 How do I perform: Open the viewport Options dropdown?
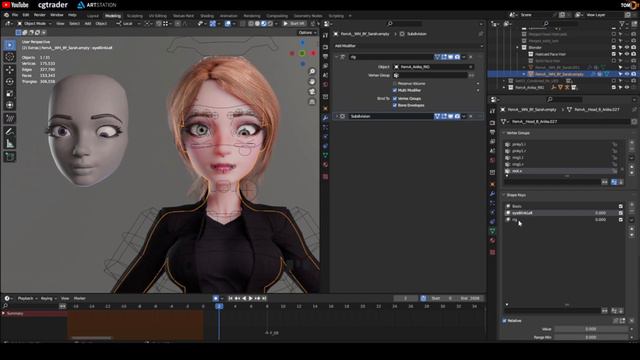(x=307, y=33)
